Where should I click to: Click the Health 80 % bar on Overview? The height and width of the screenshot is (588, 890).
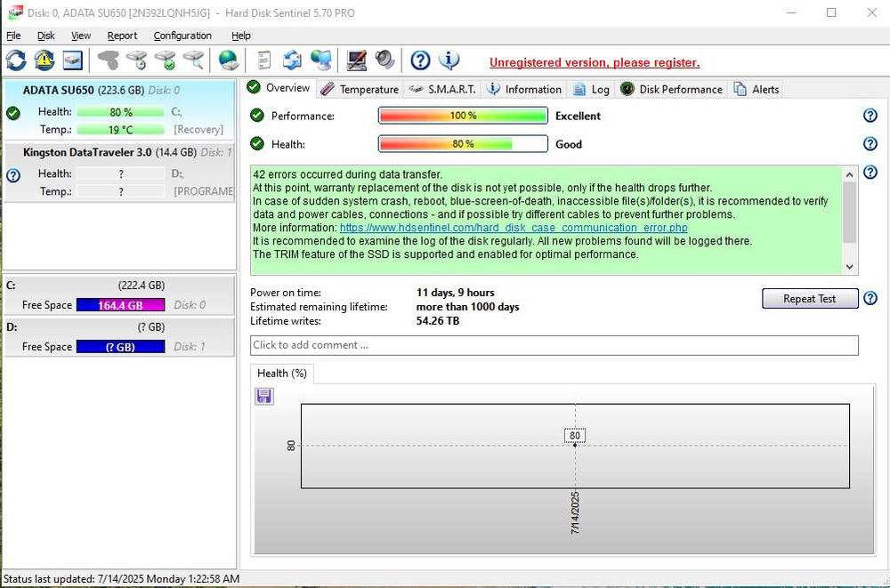click(x=463, y=143)
